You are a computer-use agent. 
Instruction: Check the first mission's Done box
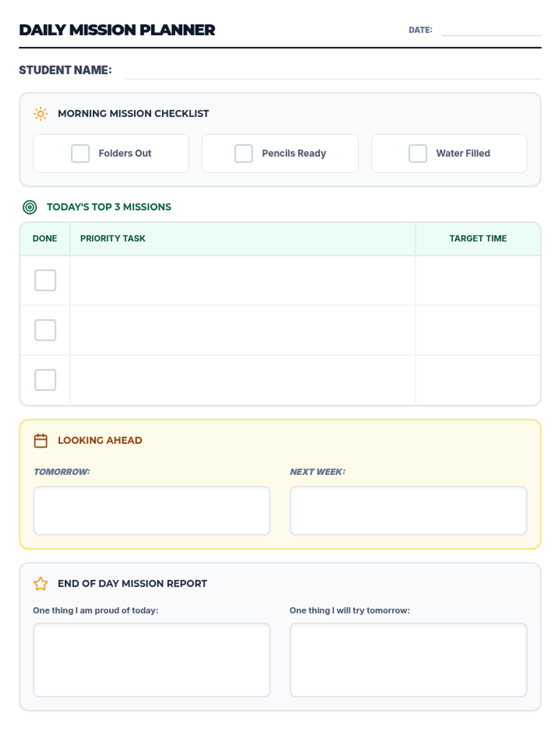tap(45, 280)
